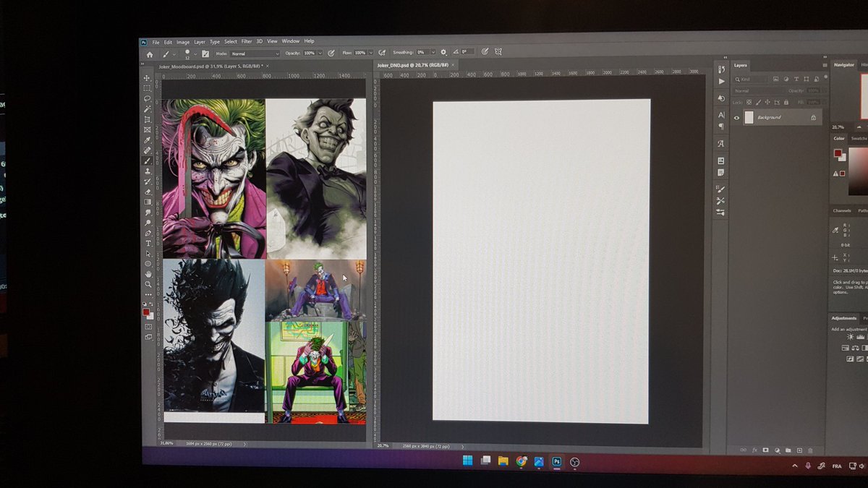Screen dimensions: 868x488
Task: Open the Character panel icon
Action: 721,115
